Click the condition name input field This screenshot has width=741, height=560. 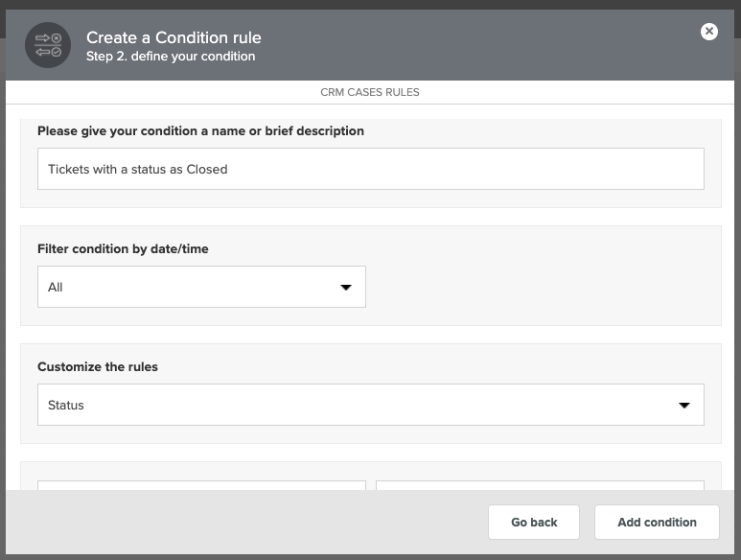[x=370, y=169]
